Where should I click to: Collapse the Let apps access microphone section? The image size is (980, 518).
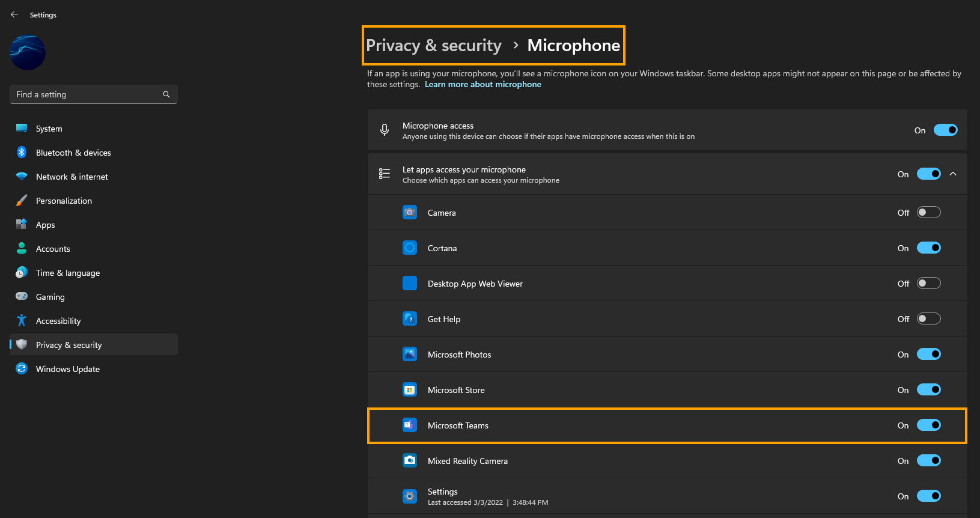pyautogui.click(x=953, y=174)
